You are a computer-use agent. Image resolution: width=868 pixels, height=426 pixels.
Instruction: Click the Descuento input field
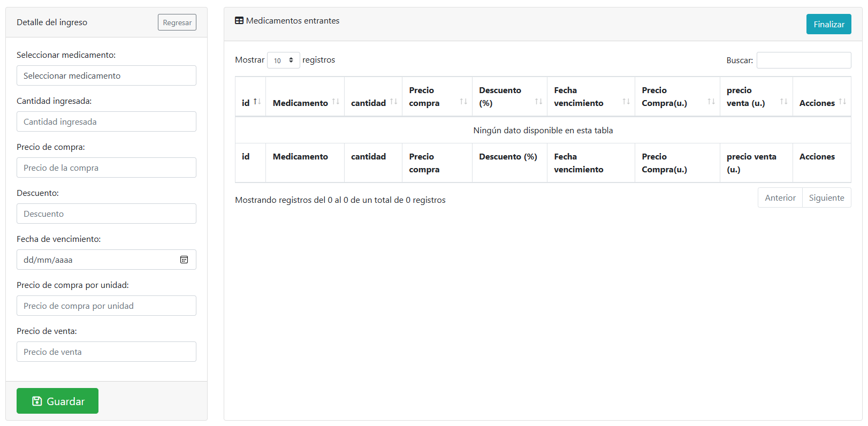click(106, 214)
